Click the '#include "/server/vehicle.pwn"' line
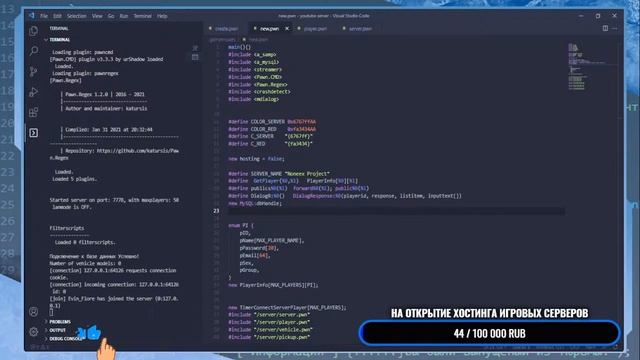Viewport: 640px width, 360px height. [x=270, y=329]
